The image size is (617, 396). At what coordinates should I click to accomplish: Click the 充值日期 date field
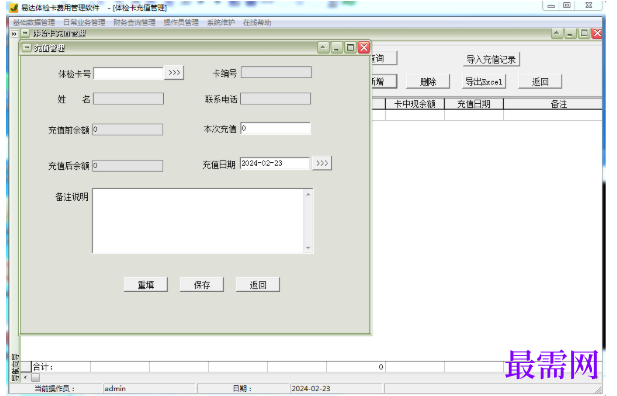coord(275,163)
